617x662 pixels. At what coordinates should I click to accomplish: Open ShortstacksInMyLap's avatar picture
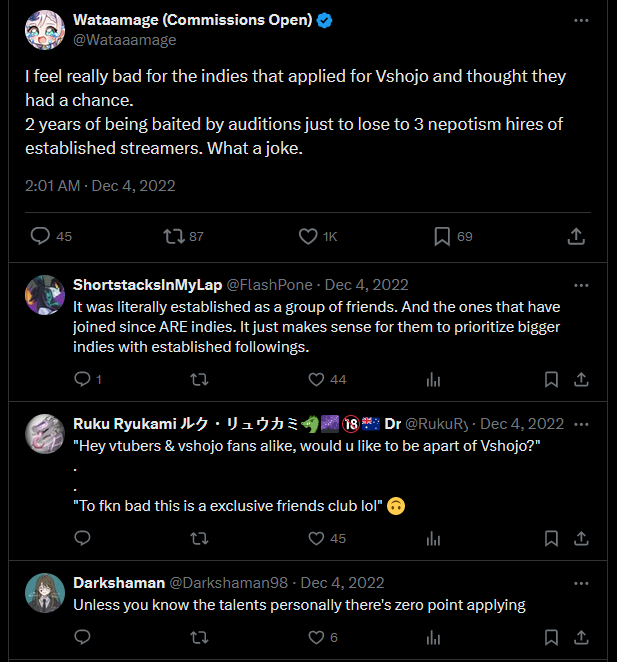coord(45,295)
